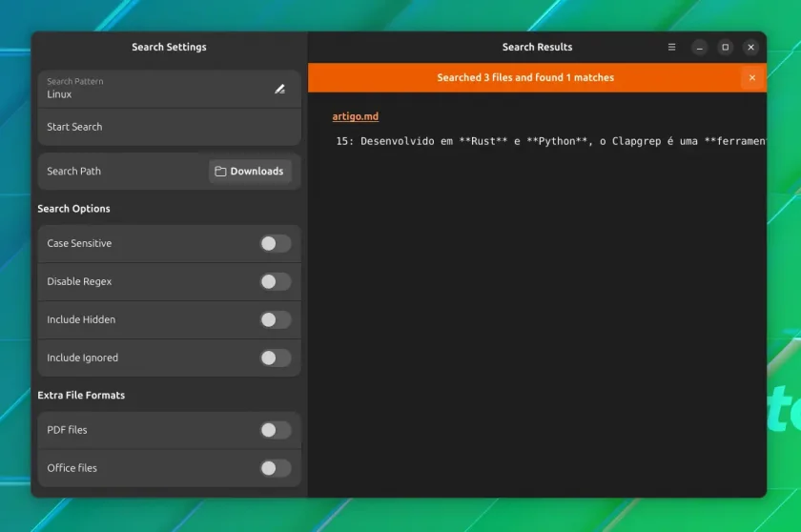
Task: Click the pencil edit icon in Search Pattern
Action: click(279, 89)
